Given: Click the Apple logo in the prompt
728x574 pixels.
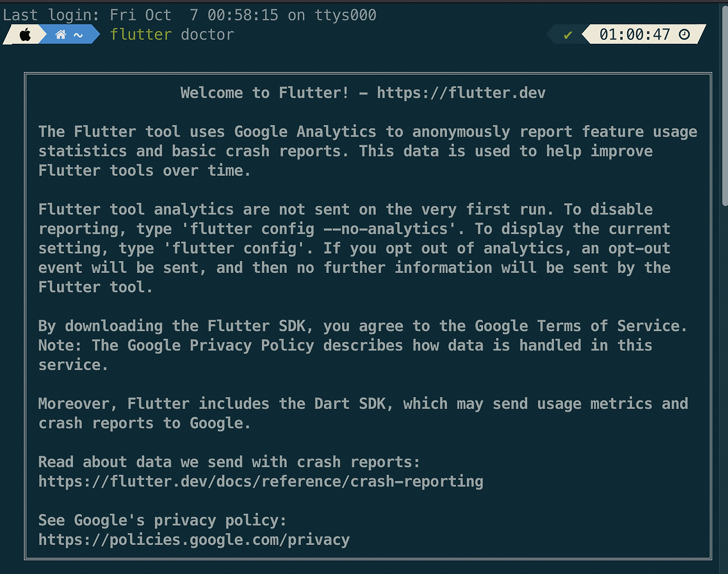Looking at the screenshot, I should 25,35.
